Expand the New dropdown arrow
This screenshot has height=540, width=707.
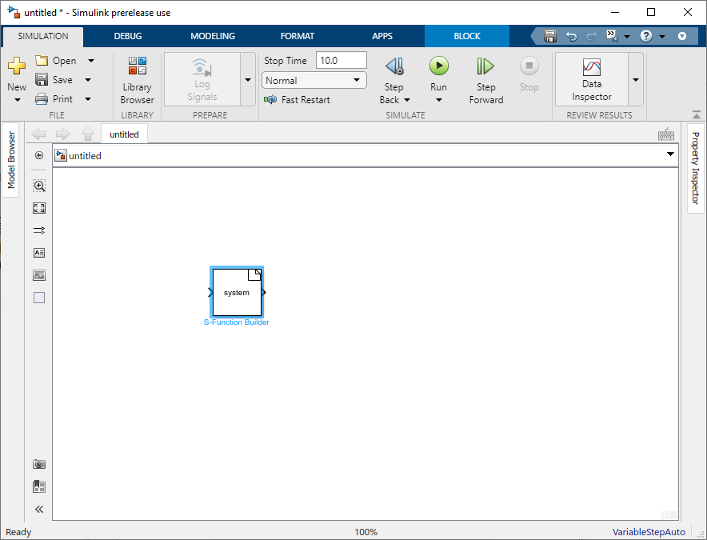(17, 100)
